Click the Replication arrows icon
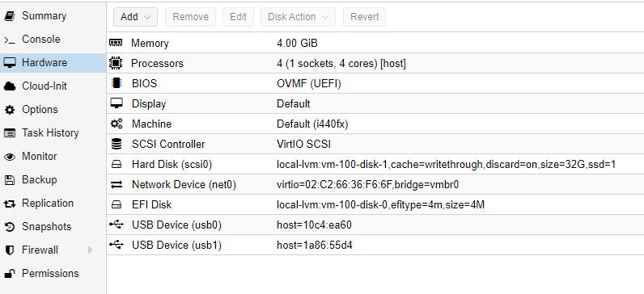The image size is (644, 294). pos(10,204)
